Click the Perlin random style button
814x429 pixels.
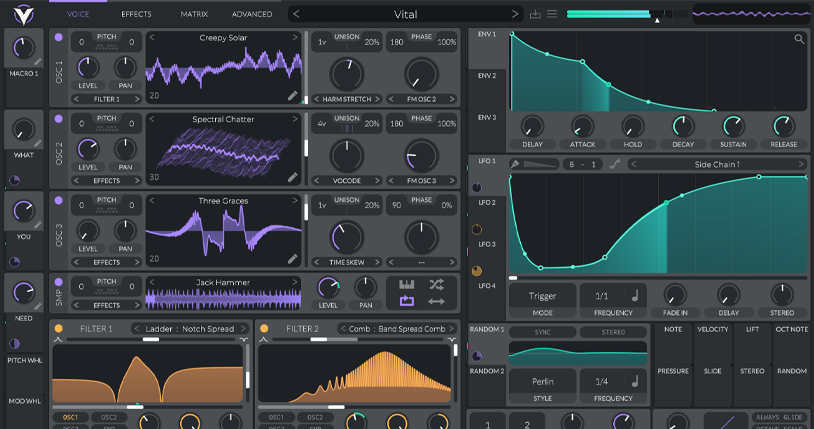541,382
